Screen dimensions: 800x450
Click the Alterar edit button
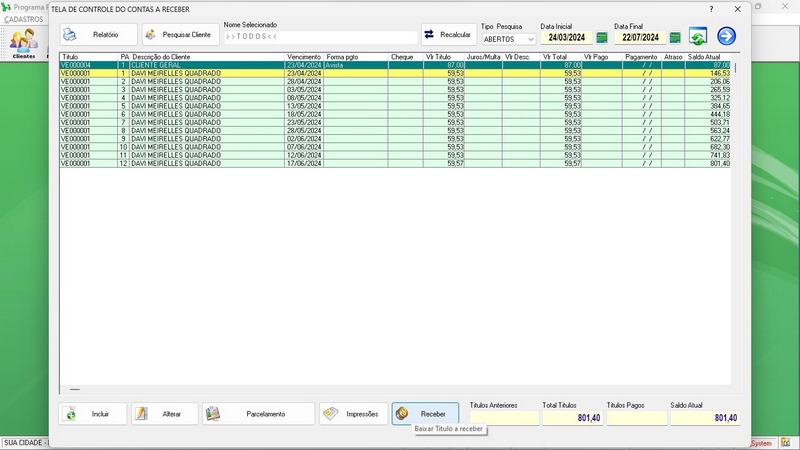tap(164, 414)
